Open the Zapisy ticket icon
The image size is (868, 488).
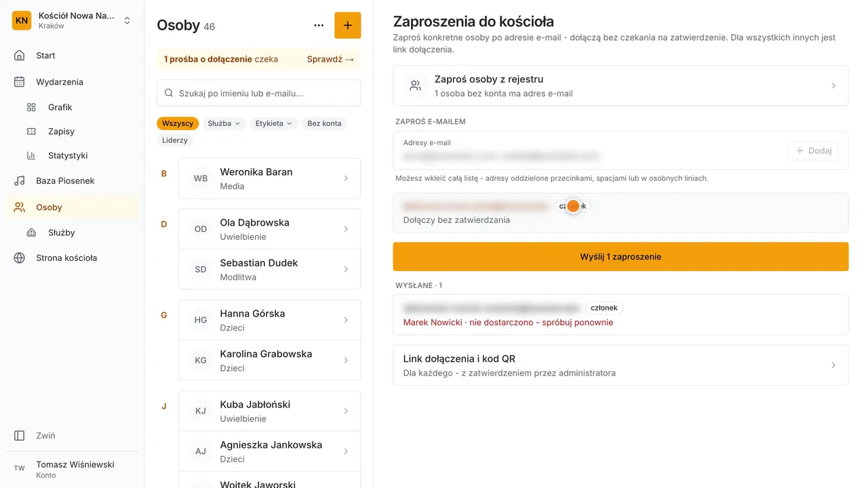point(31,131)
